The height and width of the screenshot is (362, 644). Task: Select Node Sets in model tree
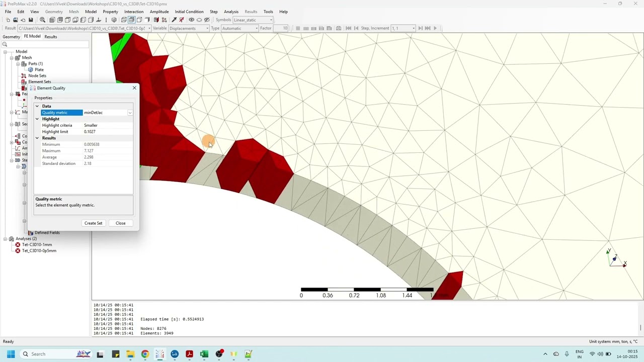[x=37, y=76]
